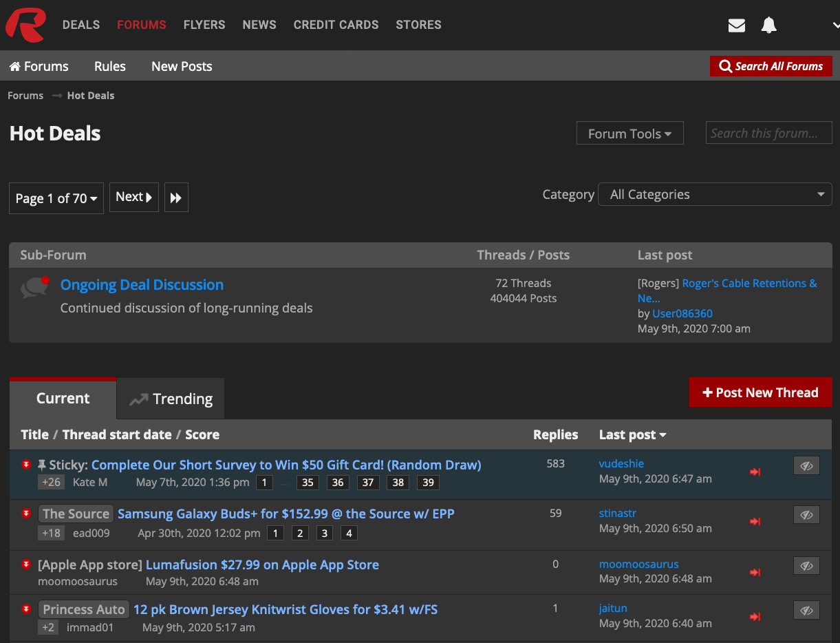
Task: Click the hot deal flame icon on Lumafusion thread
Action: click(25, 564)
